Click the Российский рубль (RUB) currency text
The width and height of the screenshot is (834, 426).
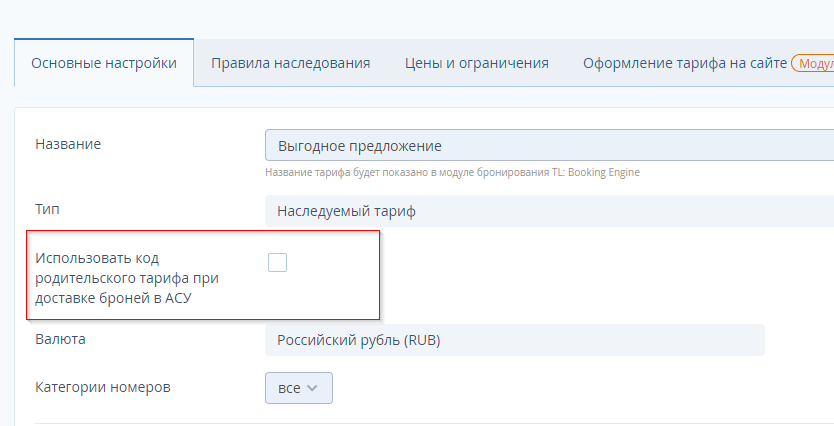358,340
